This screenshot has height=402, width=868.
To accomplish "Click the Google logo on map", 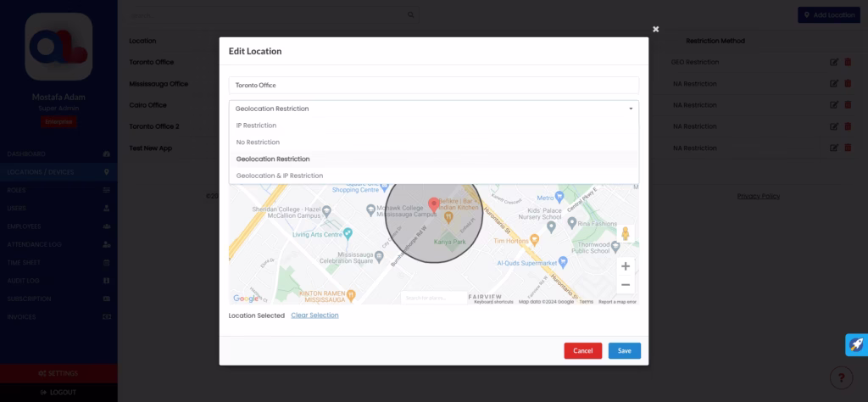I will (246, 299).
